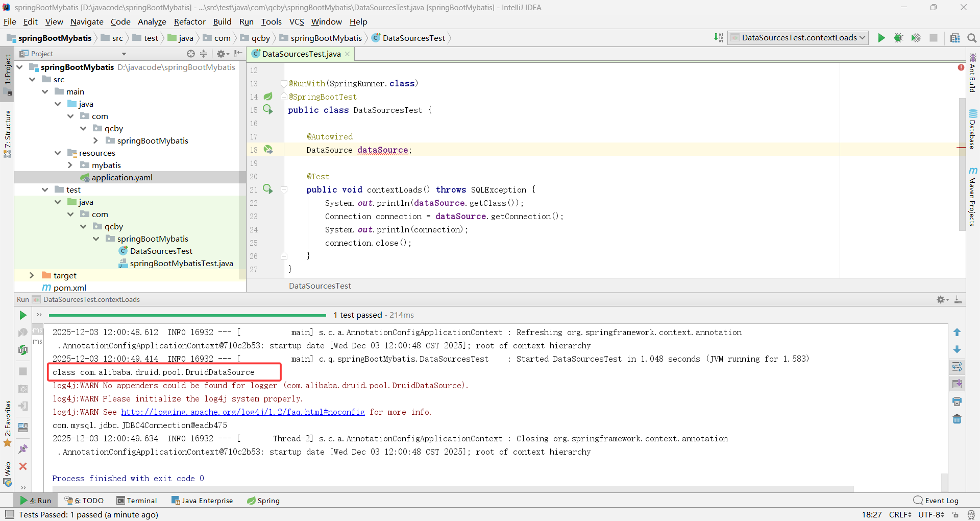Close the Run tab with the red X
Viewport: 980px width, 521px height.
[x=23, y=466]
